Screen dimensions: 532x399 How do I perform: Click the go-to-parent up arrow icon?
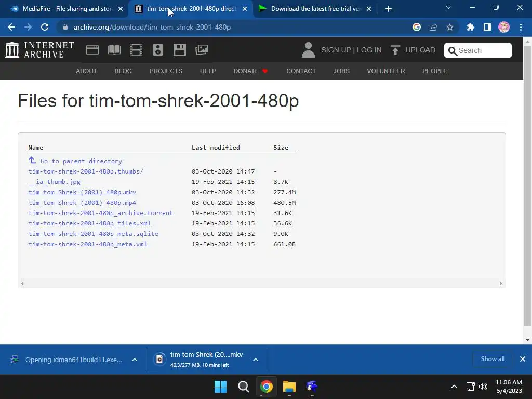point(32,160)
